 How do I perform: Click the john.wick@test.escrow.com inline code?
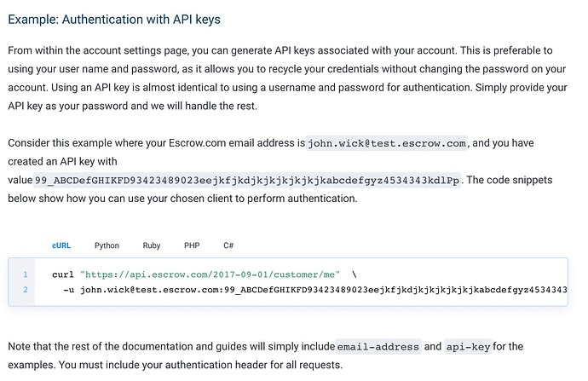pos(387,143)
